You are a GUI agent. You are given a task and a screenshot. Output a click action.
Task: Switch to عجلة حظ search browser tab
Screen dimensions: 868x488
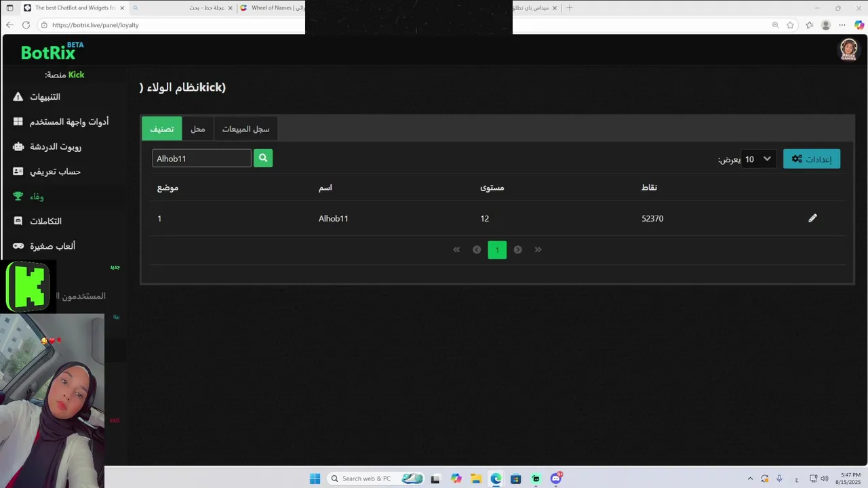[x=183, y=7]
